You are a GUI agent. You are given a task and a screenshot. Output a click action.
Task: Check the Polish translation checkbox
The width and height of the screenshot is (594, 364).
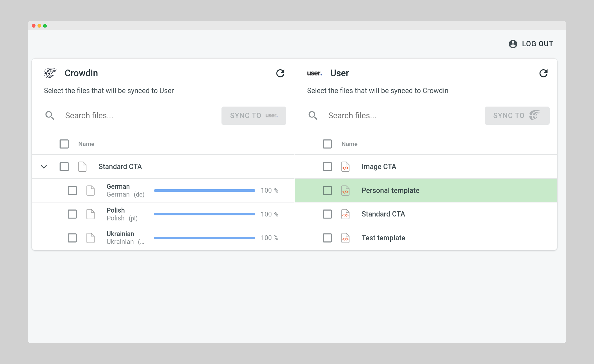point(72,214)
